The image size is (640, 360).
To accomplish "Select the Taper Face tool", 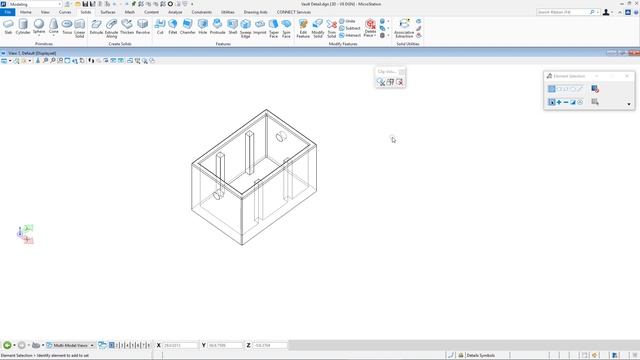I will [274, 29].
